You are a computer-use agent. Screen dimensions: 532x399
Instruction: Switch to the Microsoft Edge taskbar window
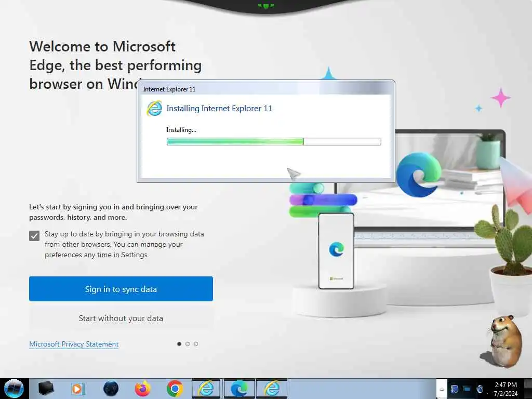239,389
